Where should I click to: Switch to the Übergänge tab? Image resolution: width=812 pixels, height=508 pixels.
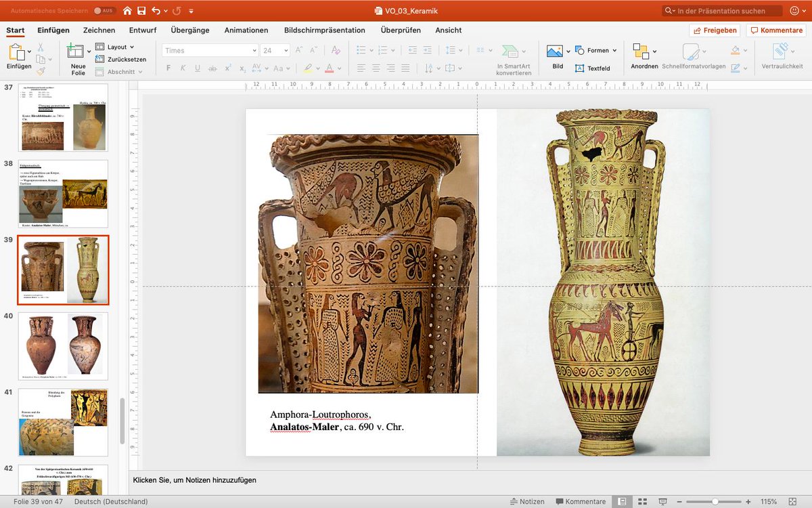pos(190,30)
